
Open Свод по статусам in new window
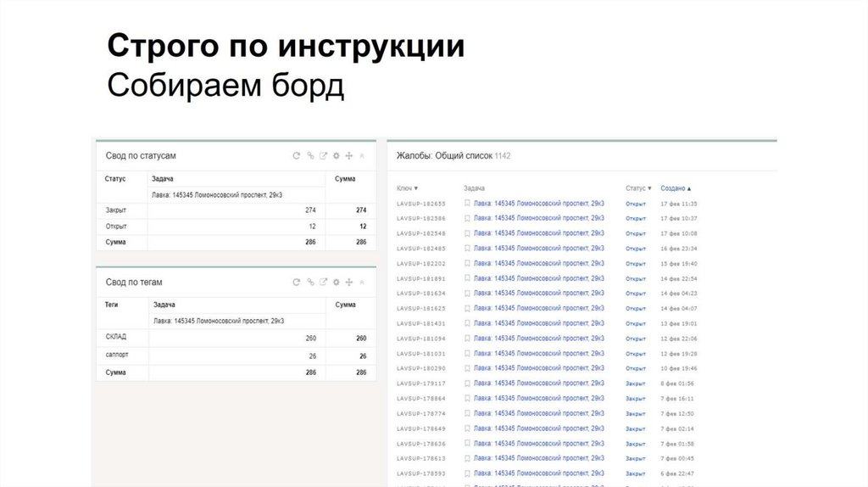pos(323,156)
